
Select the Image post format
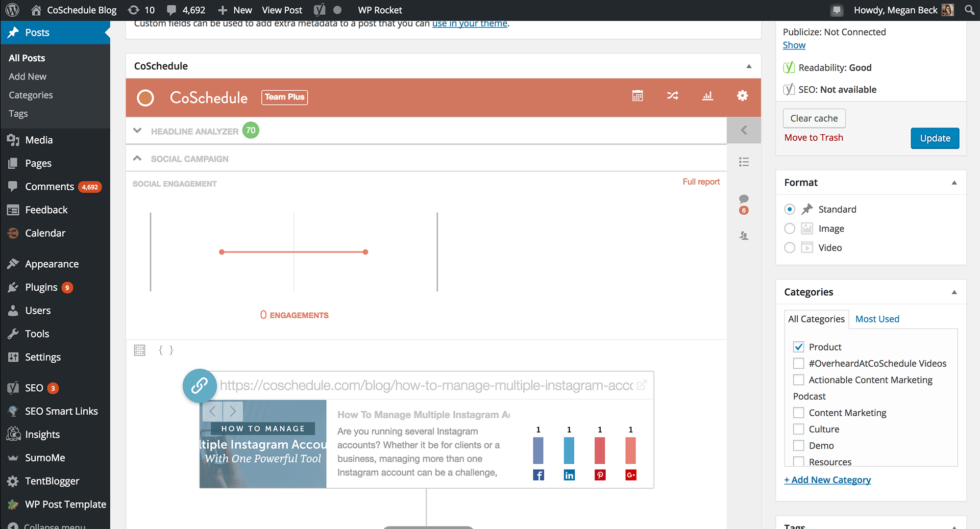[789, 228]
